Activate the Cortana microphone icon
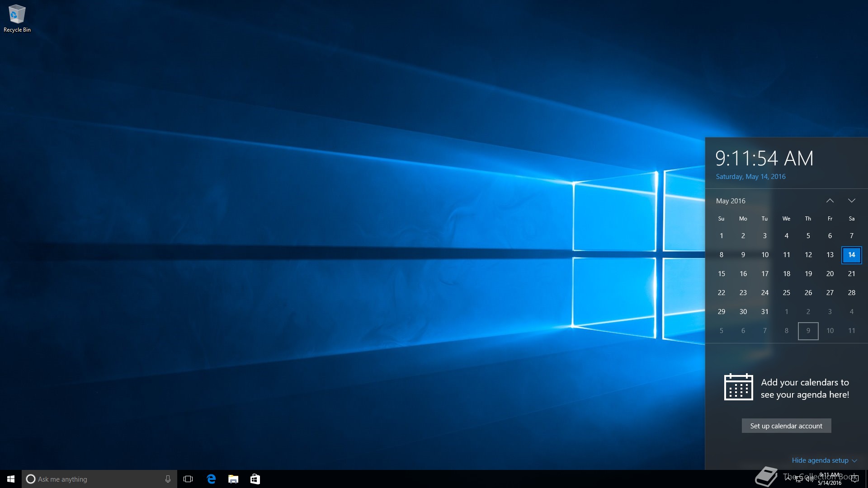868x488 pixels. point(168,479)
